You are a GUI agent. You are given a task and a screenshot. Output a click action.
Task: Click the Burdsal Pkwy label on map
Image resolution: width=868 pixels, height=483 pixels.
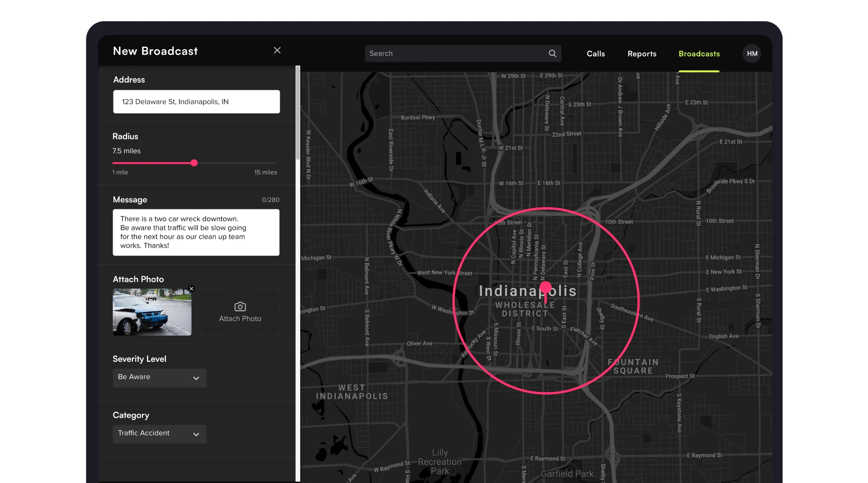pos(418,117)
